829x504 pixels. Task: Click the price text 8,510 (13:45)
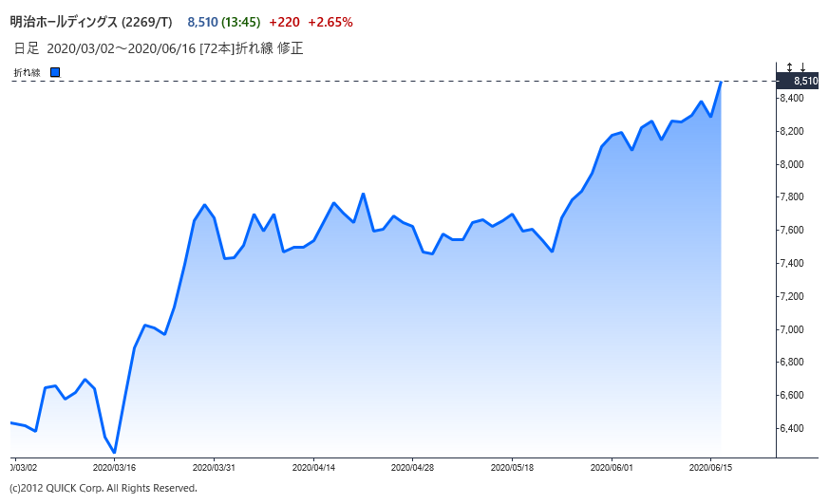[224, 22]
